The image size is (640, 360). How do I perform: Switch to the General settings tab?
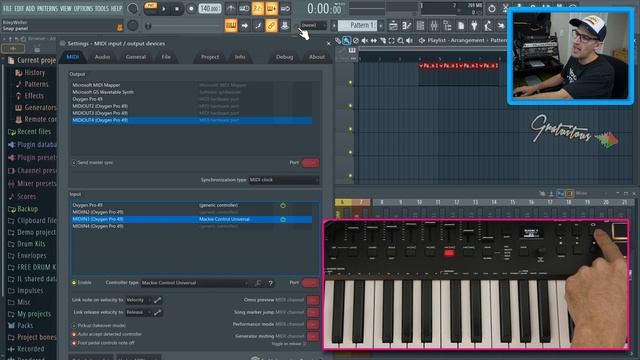136,57
